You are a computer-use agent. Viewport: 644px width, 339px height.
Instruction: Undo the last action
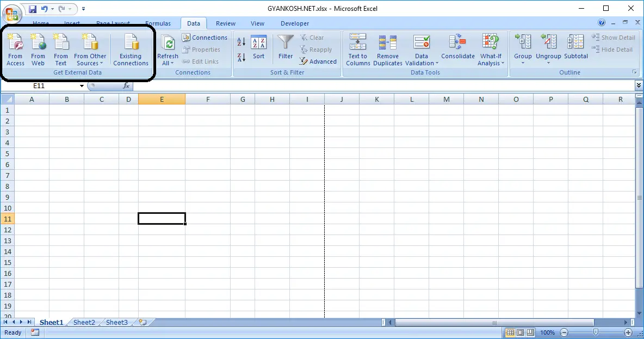click(x=45, y=9)
